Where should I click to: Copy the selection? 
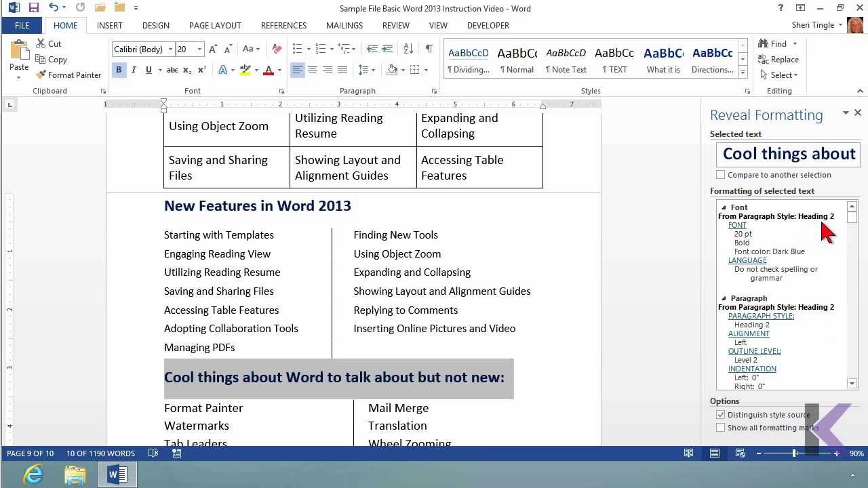click(52, 59)
